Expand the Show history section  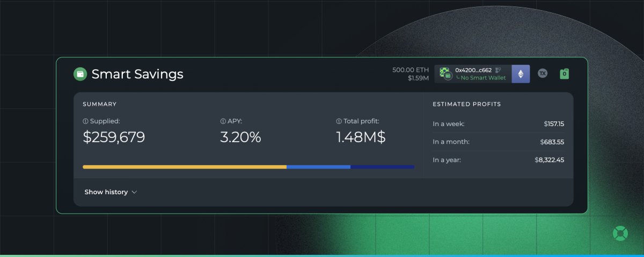111,192
